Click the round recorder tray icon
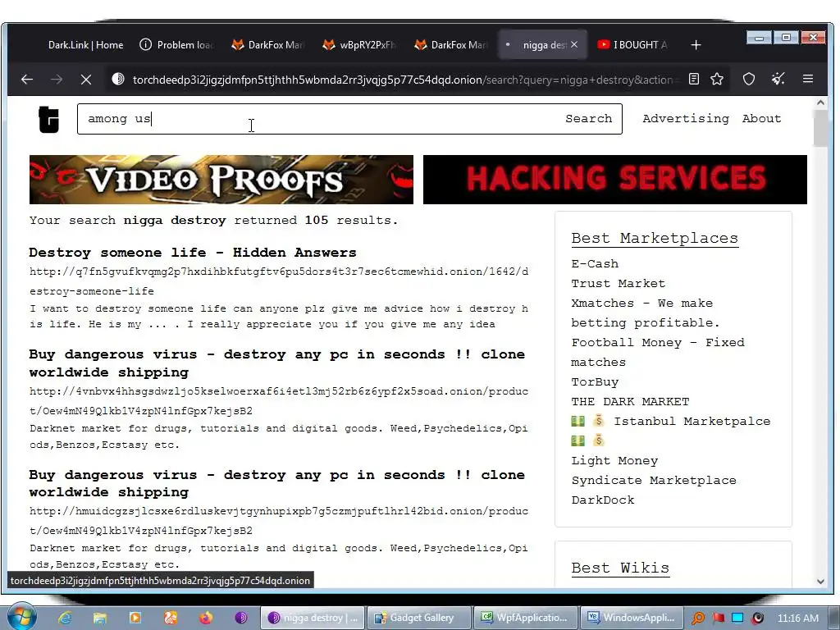The image size is (840, 630). (757, 619)
